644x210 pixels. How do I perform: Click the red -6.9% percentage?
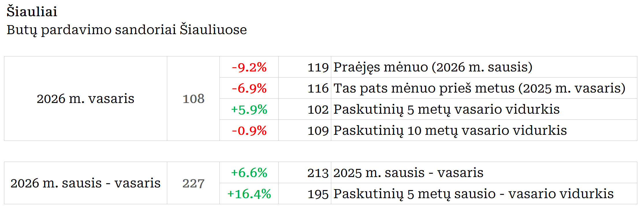[249, 89]
